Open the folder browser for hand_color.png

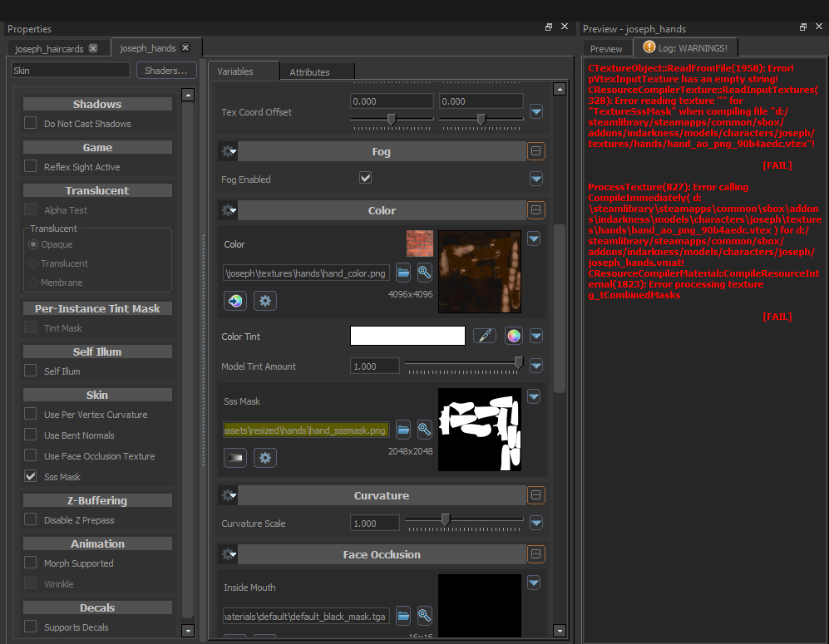[403, 273]
